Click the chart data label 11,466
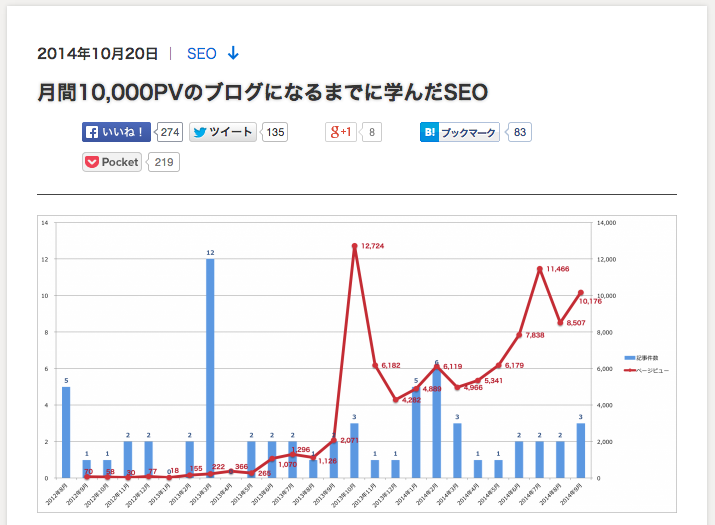Image resolution: width=715 pixels, height=525 pixels. [558, 269]
